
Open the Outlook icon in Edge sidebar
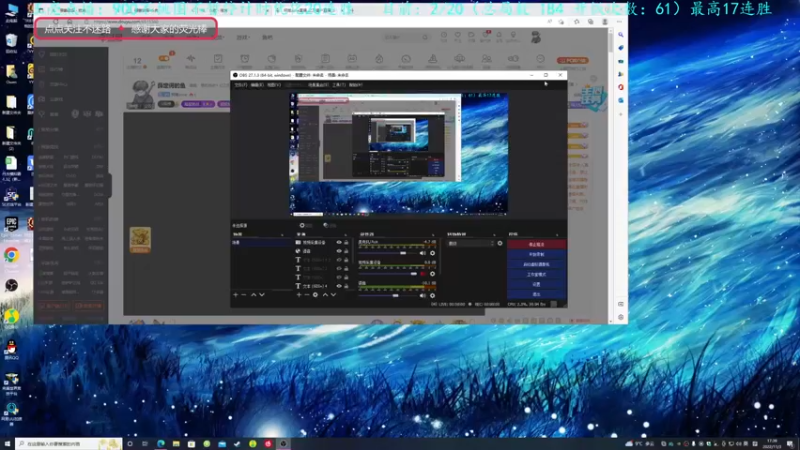tap(621, 101)
